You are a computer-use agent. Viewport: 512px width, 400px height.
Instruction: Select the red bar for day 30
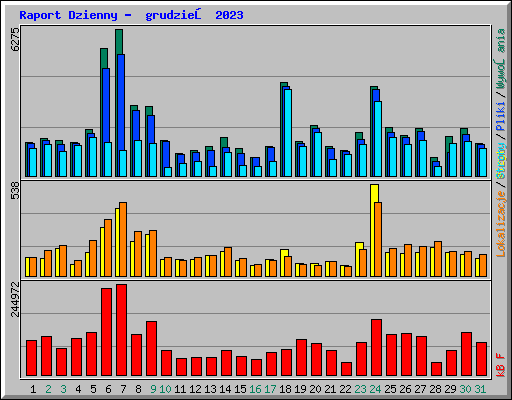point(466,354)
